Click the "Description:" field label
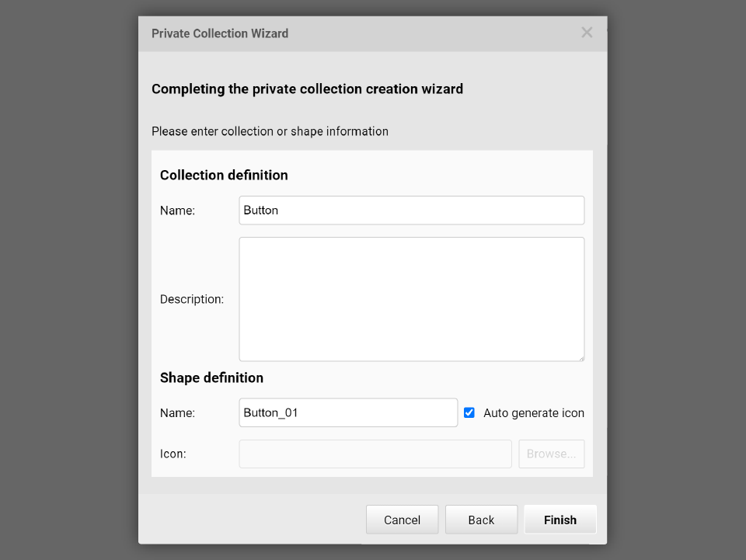The height and width of the screenshot is (560, 746). click(x=192, y=299)
